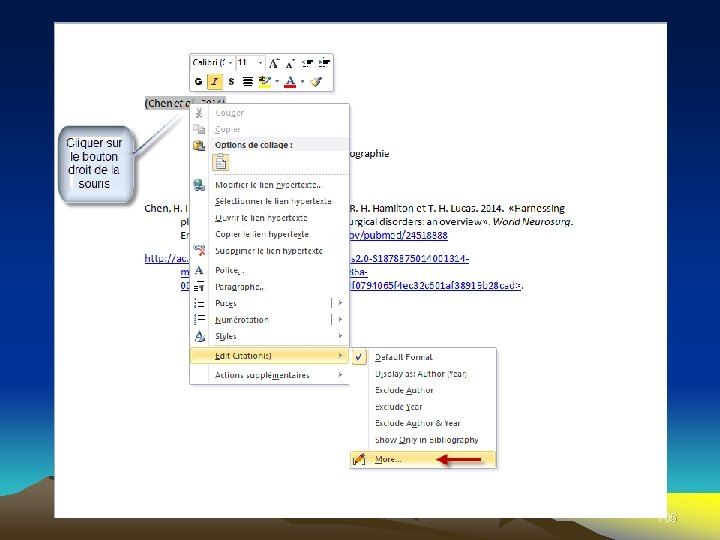Click the Puces bullet list icon
The width and height of the screenshot is (720, 540).
pyautogui.click(x=199, y=303)
